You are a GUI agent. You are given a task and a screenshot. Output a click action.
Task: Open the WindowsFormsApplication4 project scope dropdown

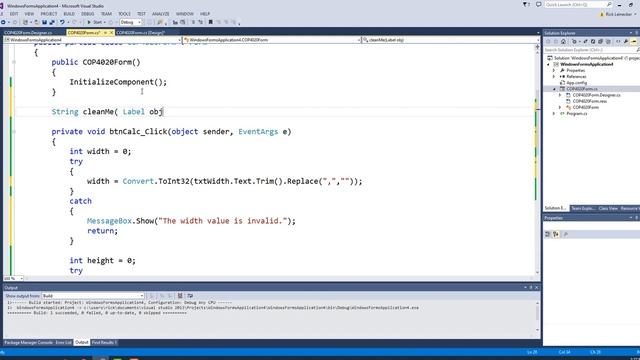click(x=92, y=40)
